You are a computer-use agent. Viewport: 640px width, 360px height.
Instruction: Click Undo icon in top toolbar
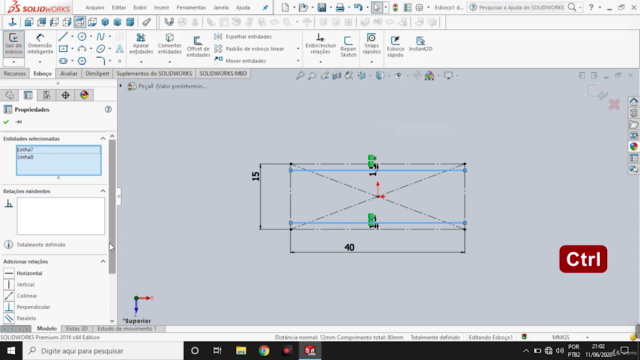point(358,7)
